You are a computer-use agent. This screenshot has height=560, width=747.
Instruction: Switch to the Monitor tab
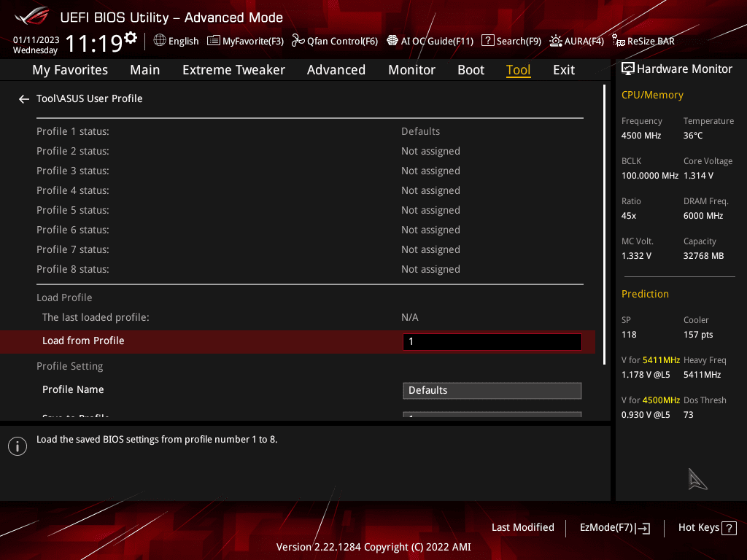click(x=411, y=70)
